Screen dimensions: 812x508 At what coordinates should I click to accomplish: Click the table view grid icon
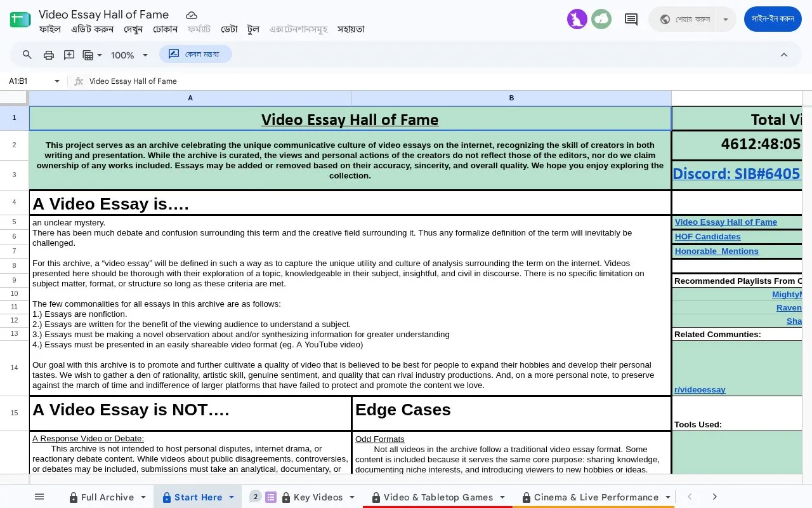point(88,55)
